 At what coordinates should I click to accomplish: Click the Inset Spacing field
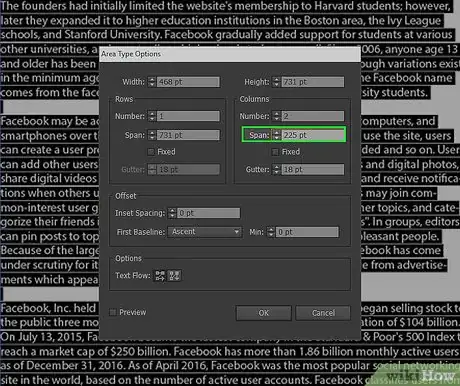208,213
